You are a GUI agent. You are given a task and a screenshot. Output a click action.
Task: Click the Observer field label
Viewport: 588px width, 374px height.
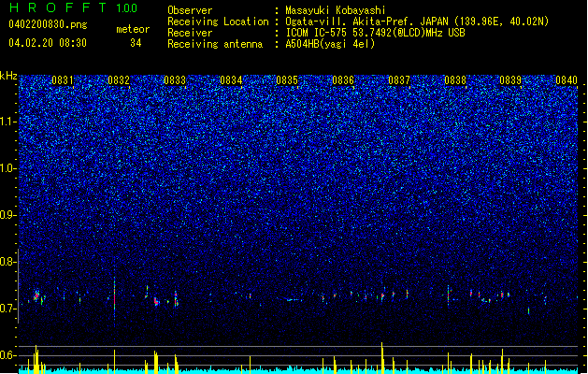click(190, 10)
